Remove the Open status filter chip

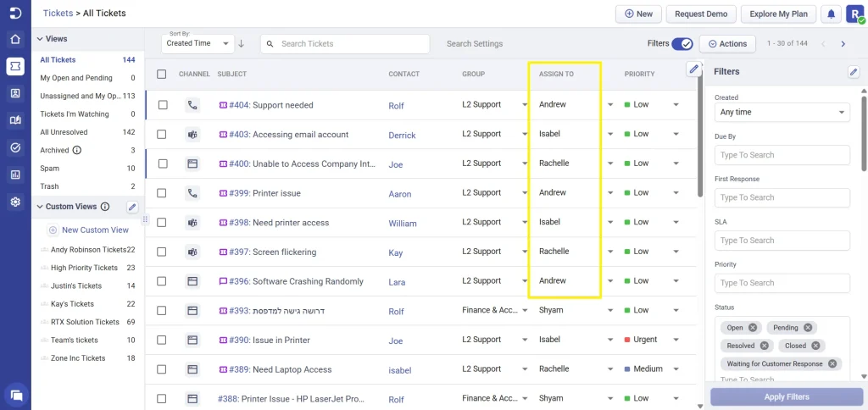pos(753,328)
